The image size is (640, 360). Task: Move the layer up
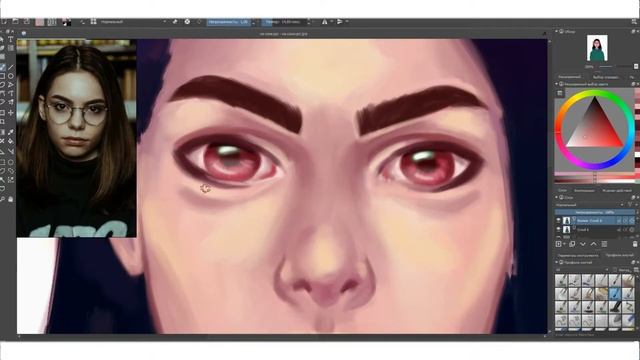pyautogui.click(x=593, y=244)
